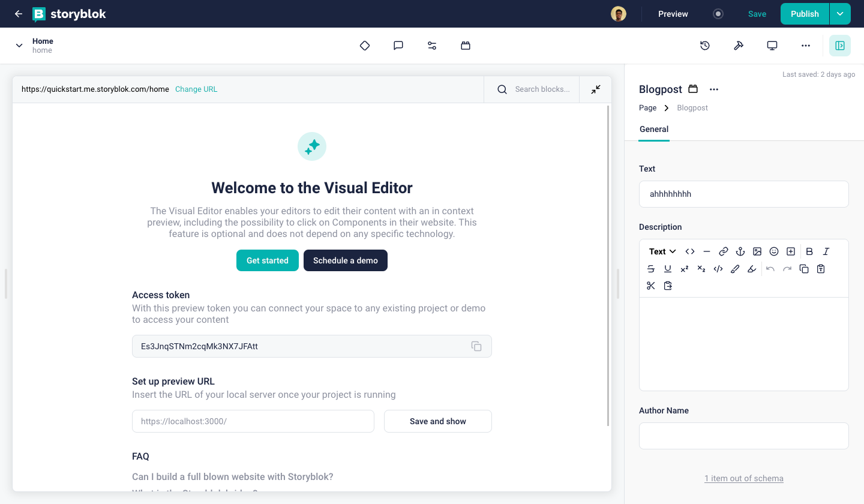
Task: Click the redo arrow in the editor
Action: [787, 269]
